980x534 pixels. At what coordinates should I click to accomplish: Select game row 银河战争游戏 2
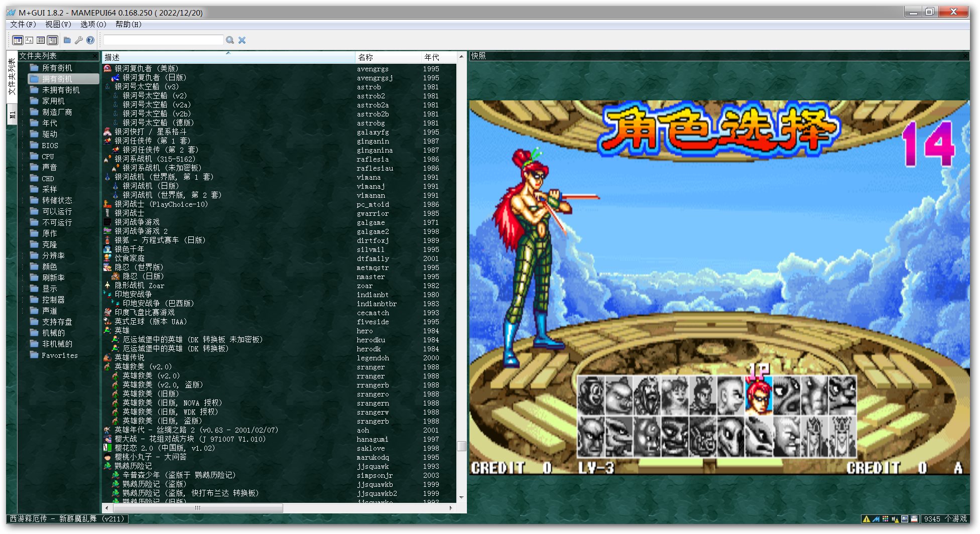coord(279,231)
